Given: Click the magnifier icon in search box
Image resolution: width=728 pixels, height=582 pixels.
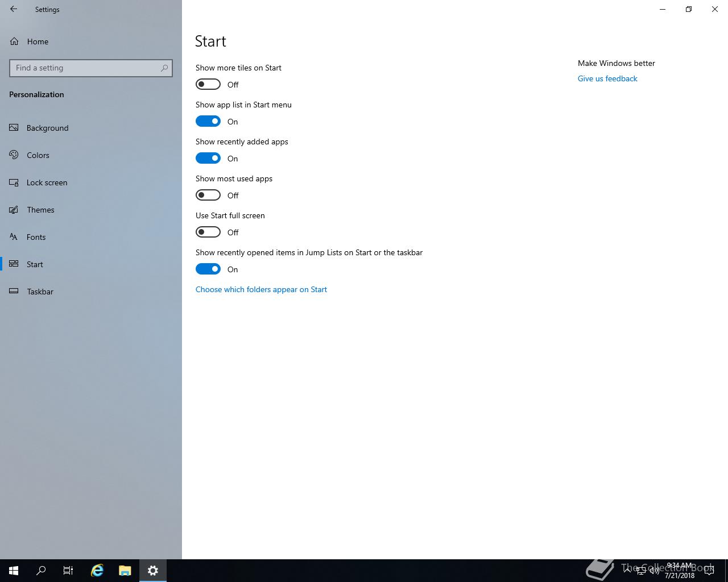Looking at the screenshot, I should (x=164, y=68).
